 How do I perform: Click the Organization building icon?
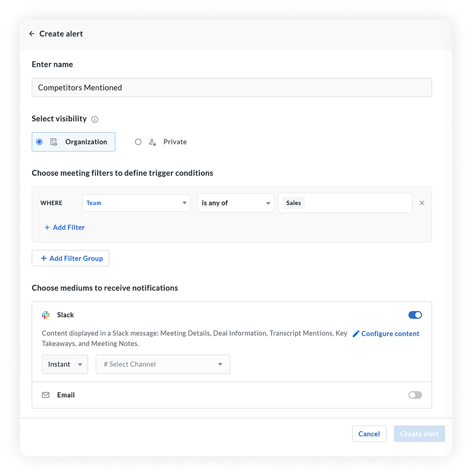point(54,142)
